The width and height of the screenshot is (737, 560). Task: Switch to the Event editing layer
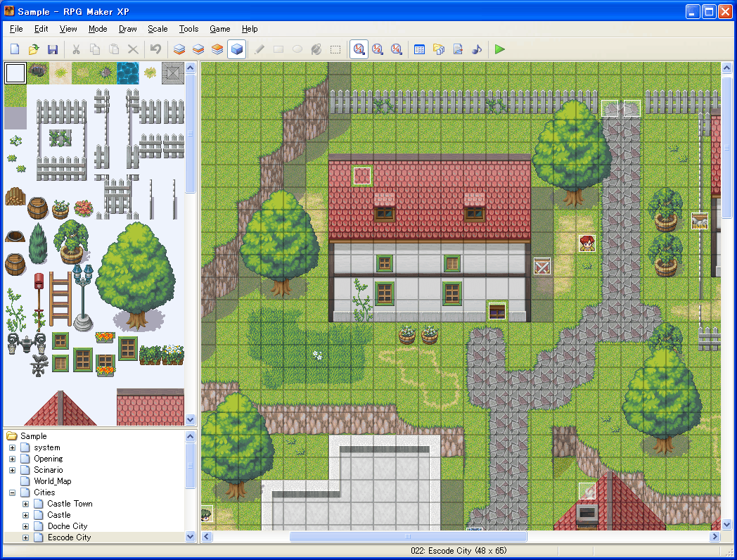[236, 49]
